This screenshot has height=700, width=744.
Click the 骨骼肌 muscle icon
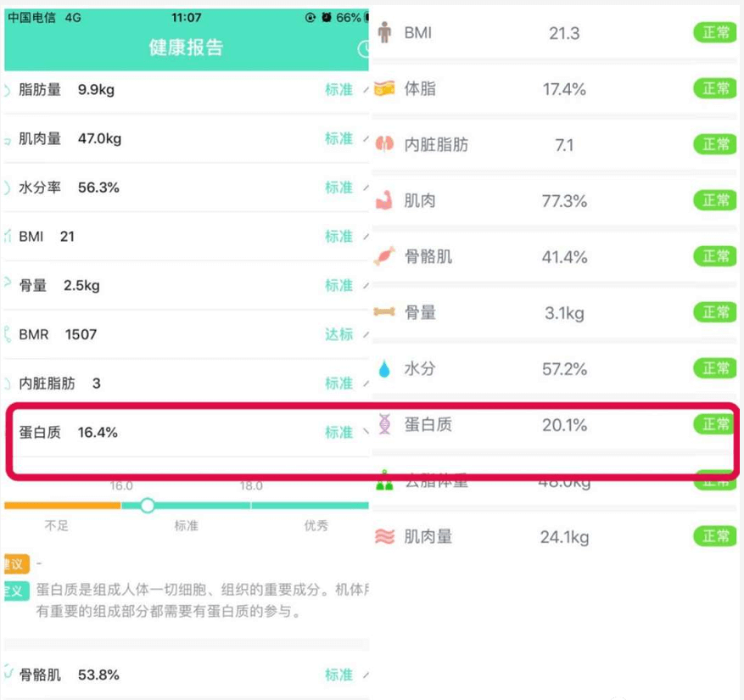click(x=385, y=256)
